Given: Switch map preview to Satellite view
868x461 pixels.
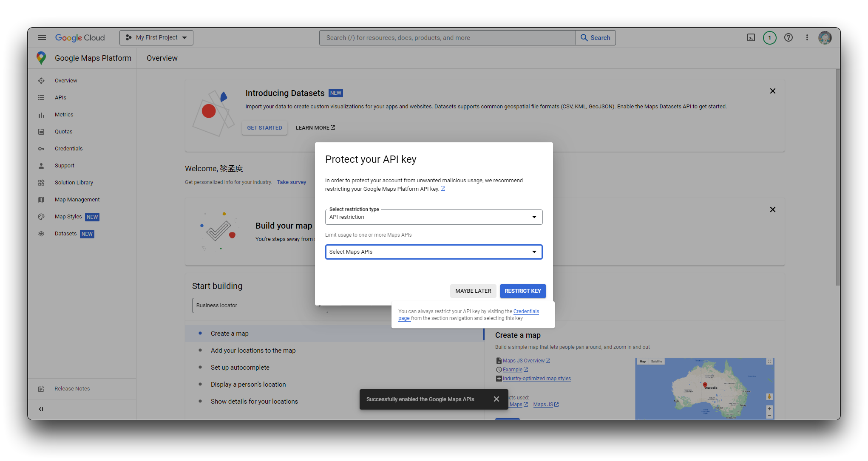Looking at the screenshot, I should (x=656, y=362).
